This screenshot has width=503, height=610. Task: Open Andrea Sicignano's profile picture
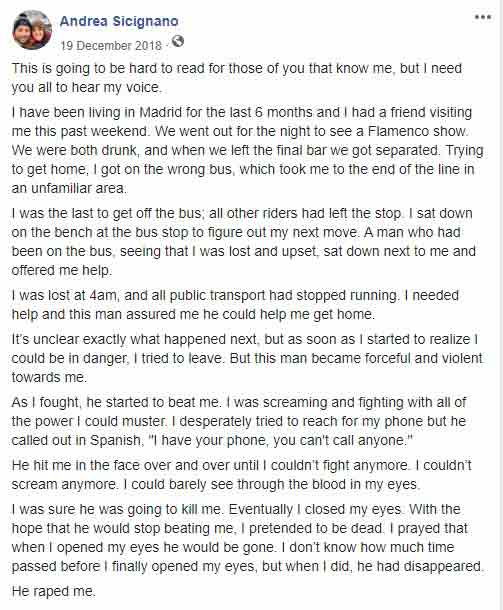pyautogui.click(x=32, y=30)
